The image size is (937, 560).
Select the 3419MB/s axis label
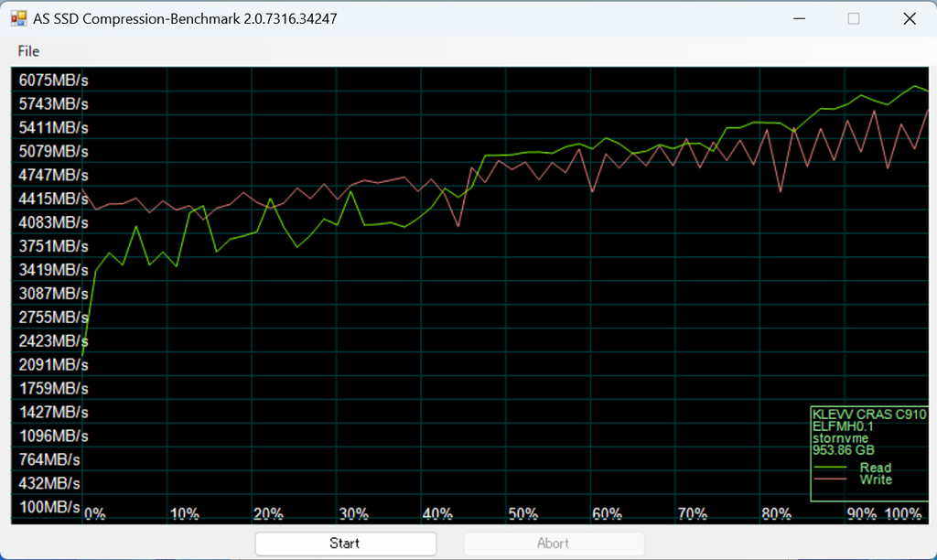(53, 270)
